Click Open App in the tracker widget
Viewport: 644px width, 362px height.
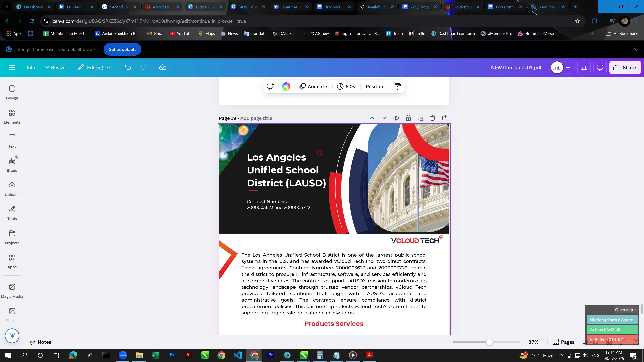[x=626, y=310]
